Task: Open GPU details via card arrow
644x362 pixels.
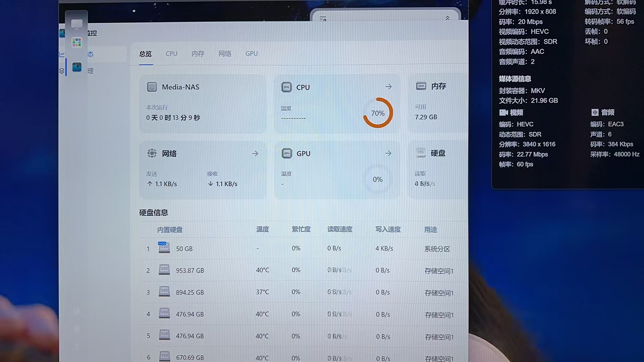Action: (x=388, y=153)
